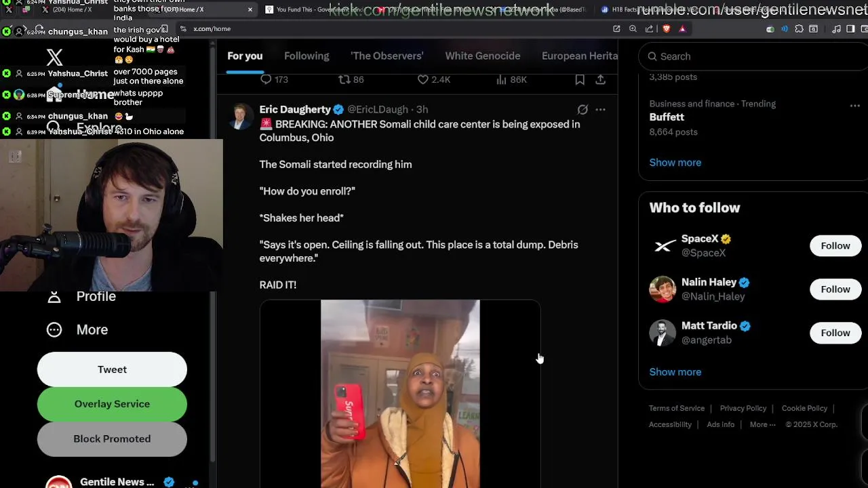Open the White Genocide timeline tab
Image resolution: width=868 pixels, height=488 pixels.
point(483,56)
